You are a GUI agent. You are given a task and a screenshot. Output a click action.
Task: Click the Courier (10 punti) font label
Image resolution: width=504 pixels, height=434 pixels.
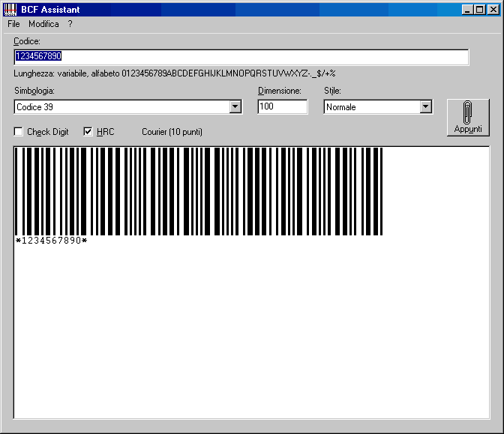172,132
